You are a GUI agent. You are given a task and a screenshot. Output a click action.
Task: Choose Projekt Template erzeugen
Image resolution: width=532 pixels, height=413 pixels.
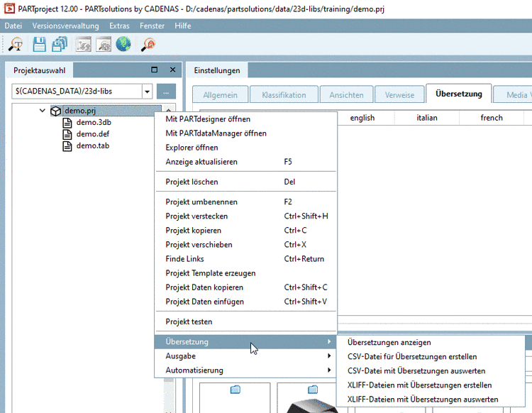pos(245,273)
